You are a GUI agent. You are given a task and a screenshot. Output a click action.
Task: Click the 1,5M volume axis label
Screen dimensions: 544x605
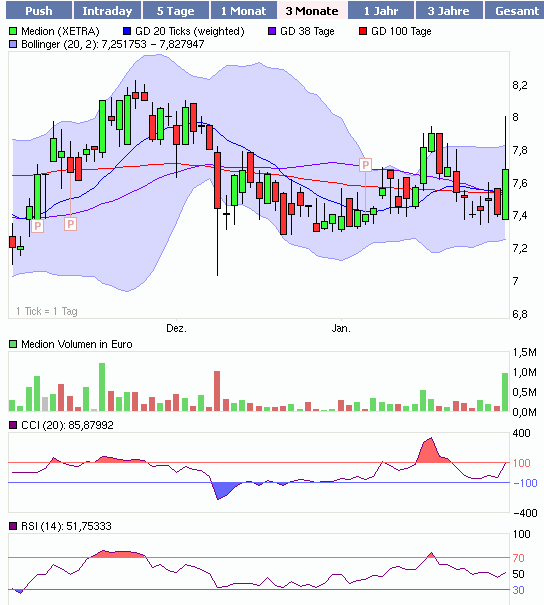pos(525,352)
